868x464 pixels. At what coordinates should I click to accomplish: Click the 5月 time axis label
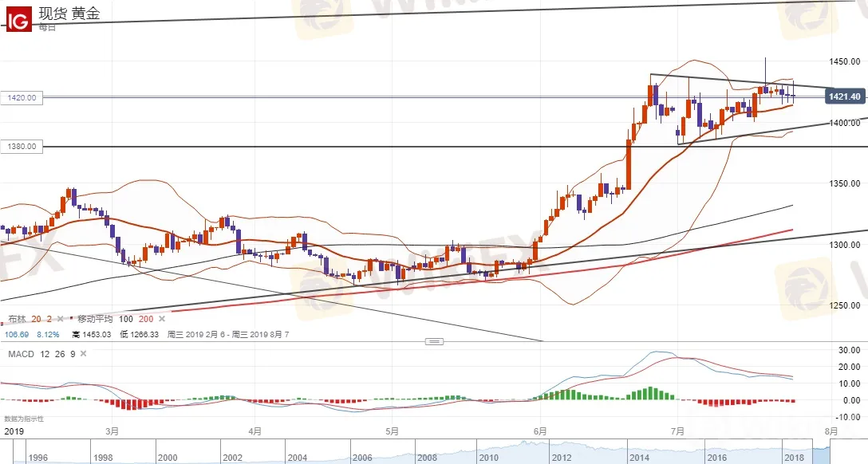pyautogui.click(x=392, y=431)
